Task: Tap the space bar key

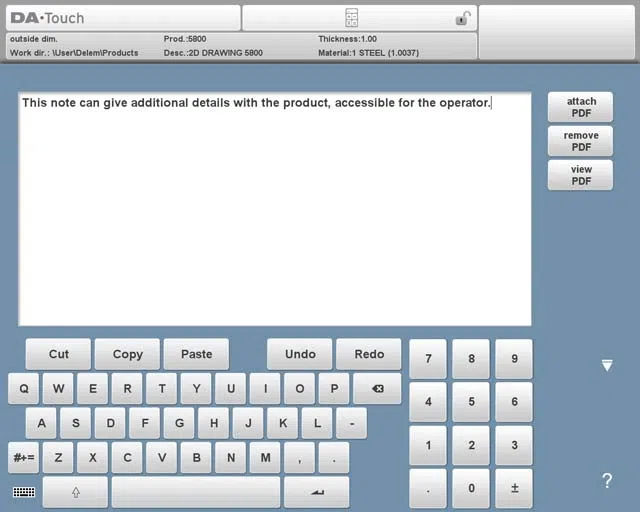Action: tap(196, 492)
